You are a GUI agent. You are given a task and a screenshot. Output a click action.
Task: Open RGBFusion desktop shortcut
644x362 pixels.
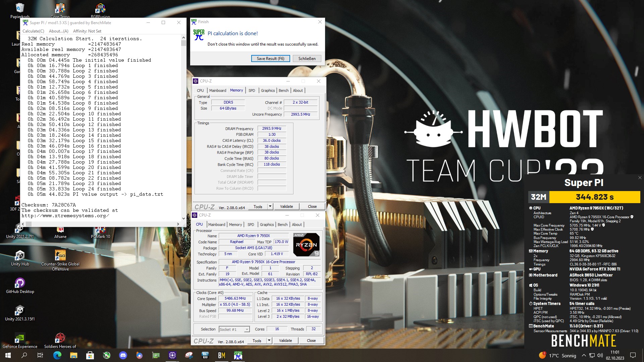[100, 10]
